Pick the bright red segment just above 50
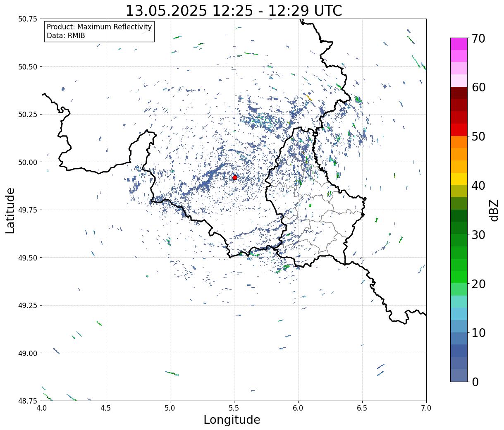 [x=459, y=129]
